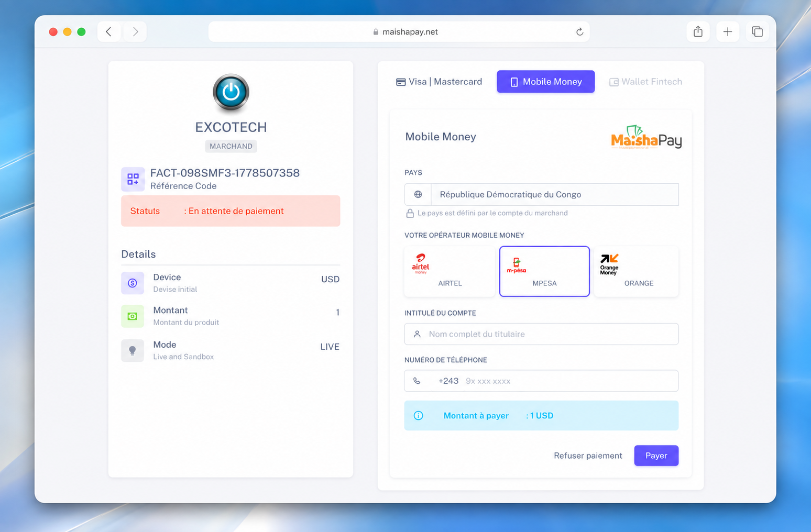Switch to the Mobile Money tab

click(x=546, y=82)
